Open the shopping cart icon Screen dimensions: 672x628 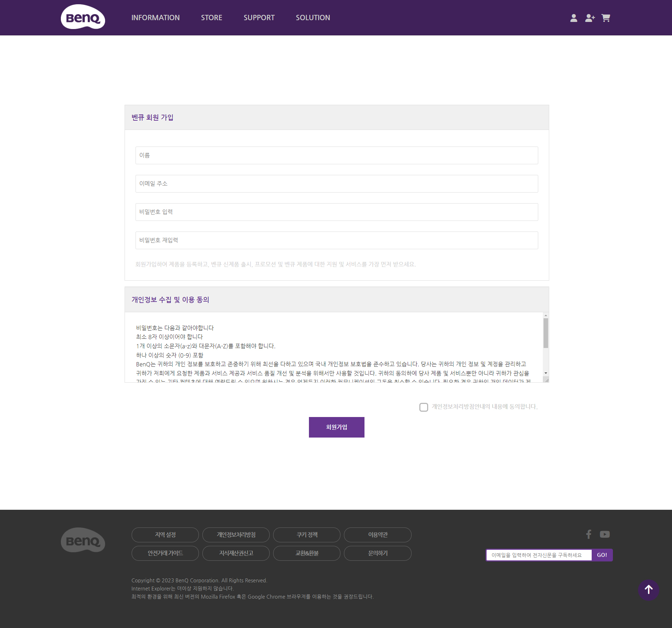coord(606,18)
